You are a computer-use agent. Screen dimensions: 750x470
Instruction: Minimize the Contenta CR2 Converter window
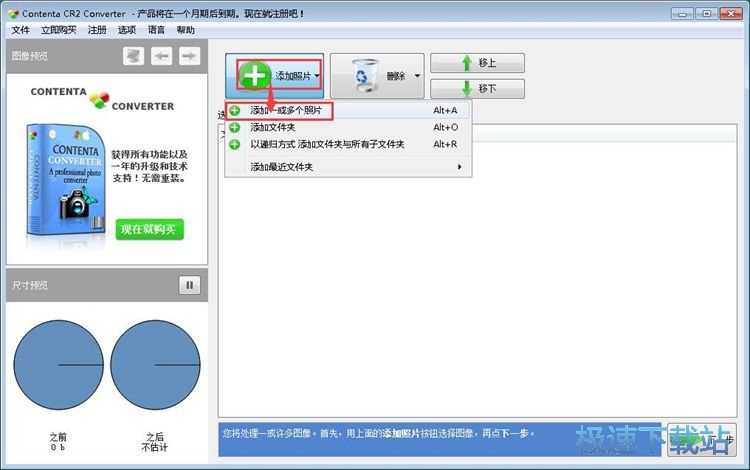682,14
